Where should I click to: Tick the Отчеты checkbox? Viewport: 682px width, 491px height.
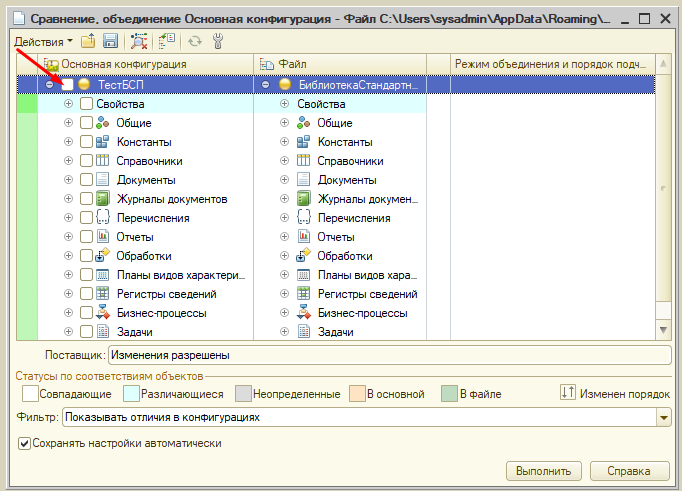(x=87, y=237)
